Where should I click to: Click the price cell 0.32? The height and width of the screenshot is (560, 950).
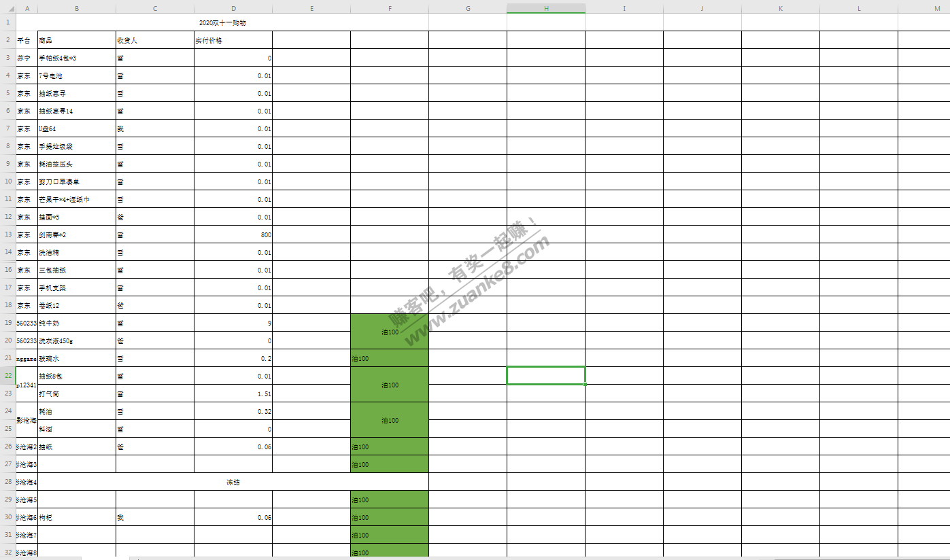click(x=233, y=411)
